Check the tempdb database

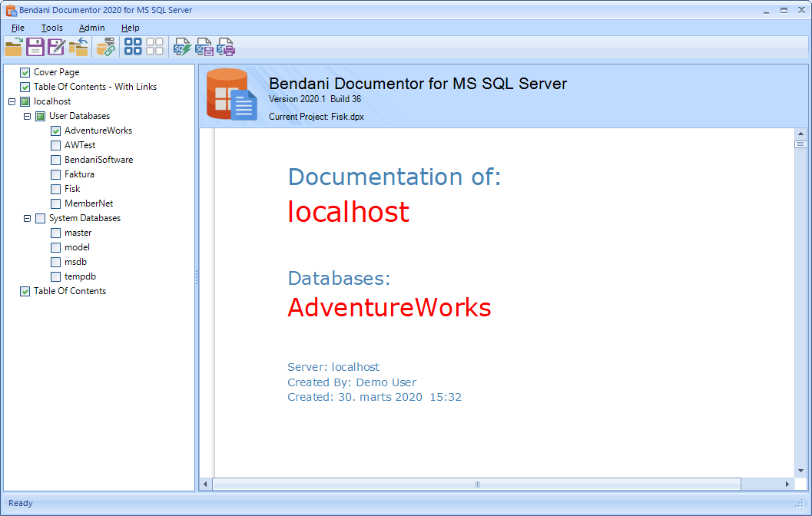[56, 276]
